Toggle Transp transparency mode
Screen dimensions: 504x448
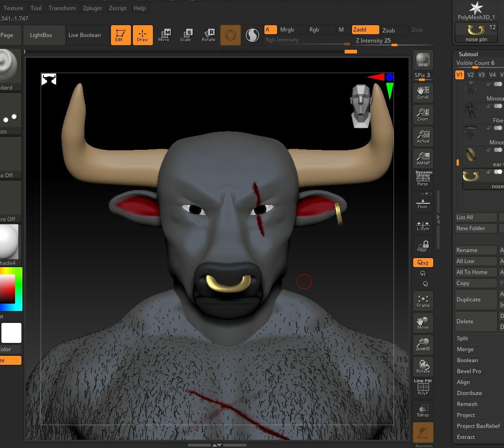pyautogui.click(x=423, y=411)
